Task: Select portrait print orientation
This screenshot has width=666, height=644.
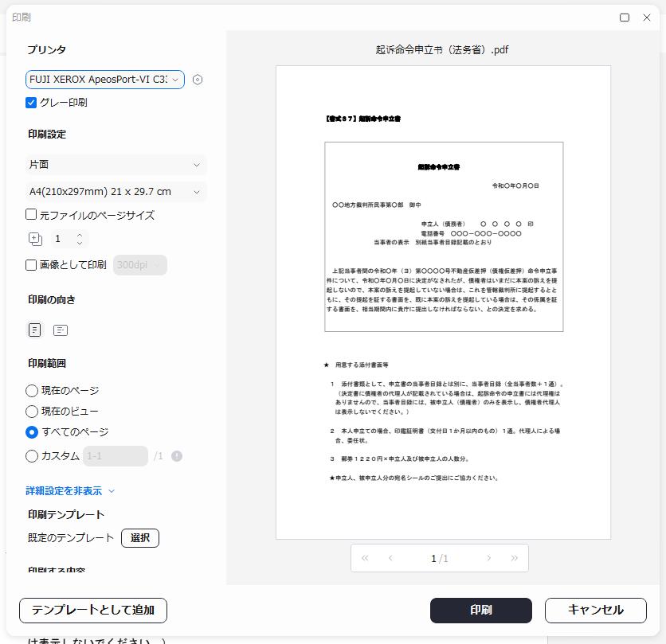Action: (x=33, y=330)
